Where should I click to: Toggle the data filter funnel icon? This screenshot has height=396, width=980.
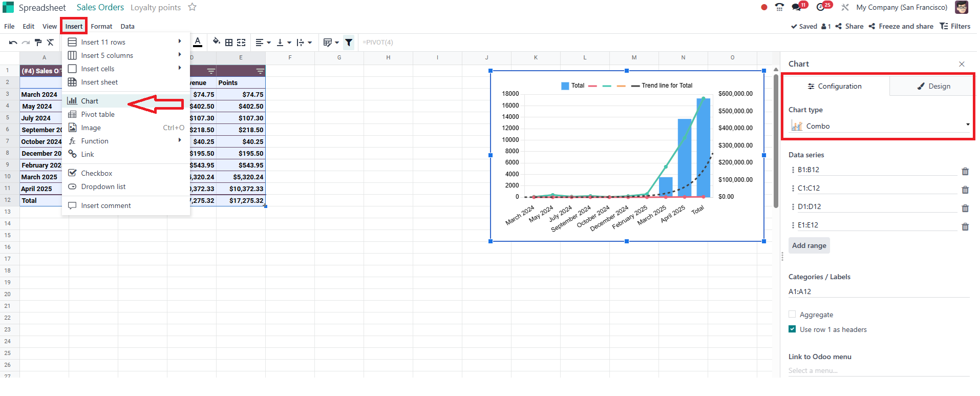(349, 43)
